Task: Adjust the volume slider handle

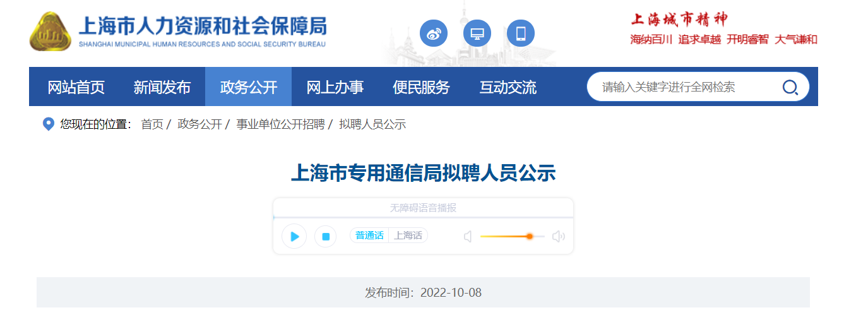Action: point(530,236)
